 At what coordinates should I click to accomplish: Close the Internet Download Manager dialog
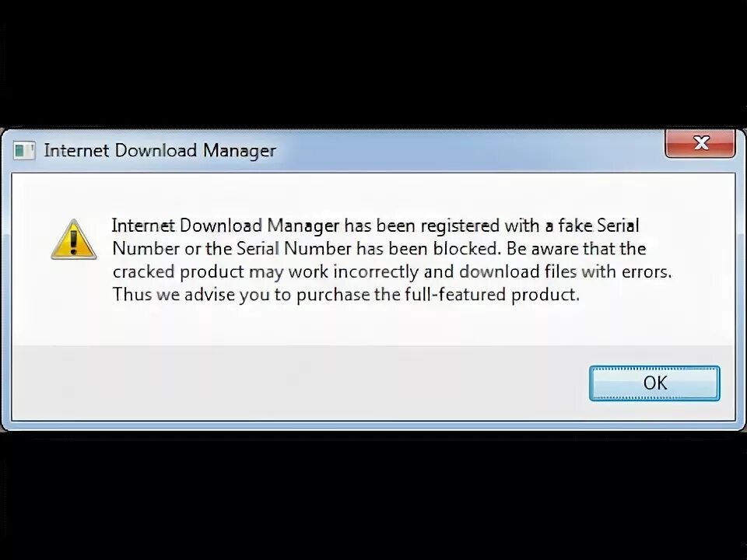pos(700,143)
